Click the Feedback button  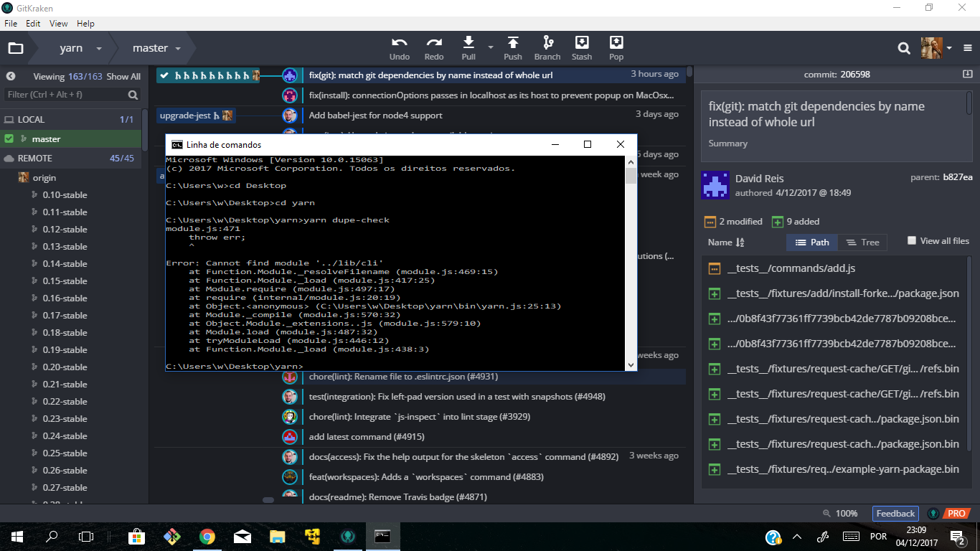tap(895, 514)
